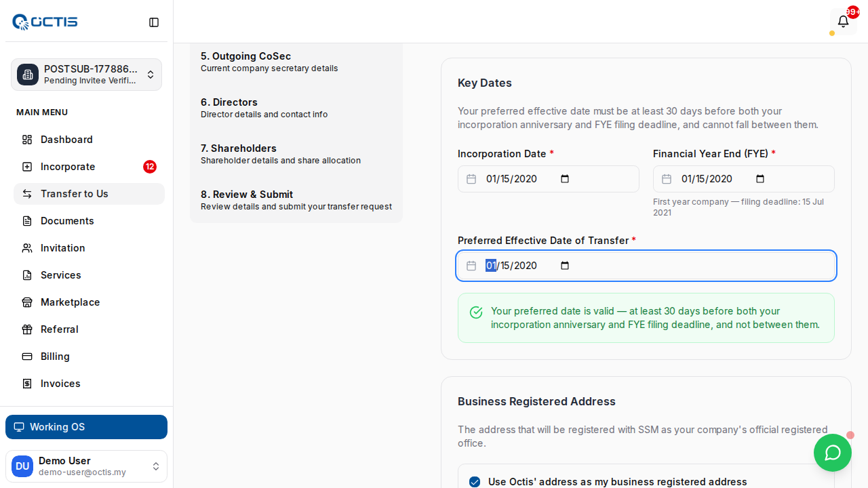Screen dimensions: 868x488
Task: Click the Invoices receipt icon
Action: click(27, 384)
